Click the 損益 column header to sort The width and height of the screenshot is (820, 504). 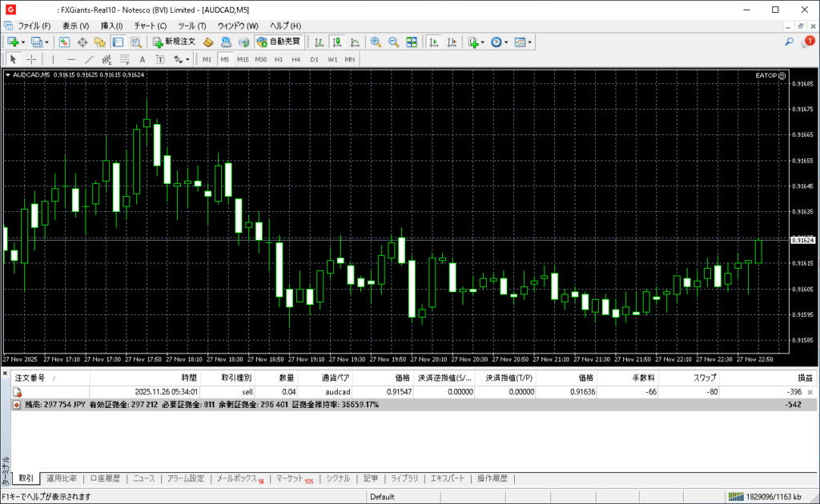pos(805,378)
